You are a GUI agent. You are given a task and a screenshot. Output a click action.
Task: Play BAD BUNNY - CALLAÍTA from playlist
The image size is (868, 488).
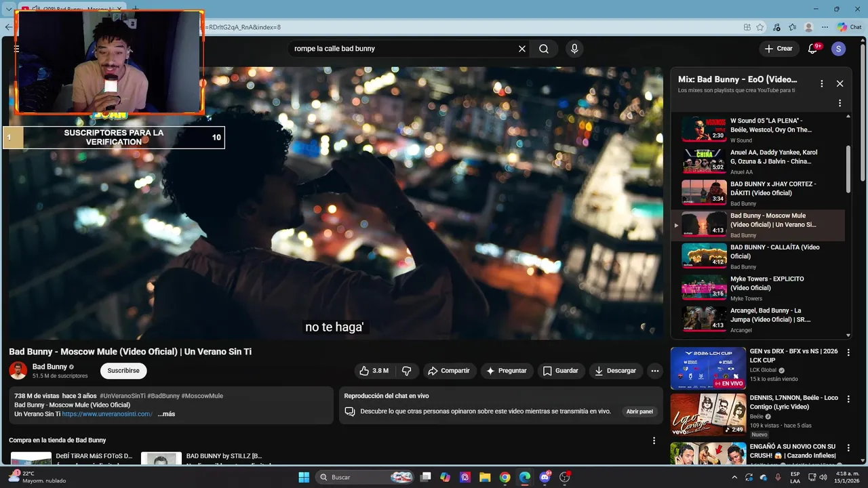758,256
